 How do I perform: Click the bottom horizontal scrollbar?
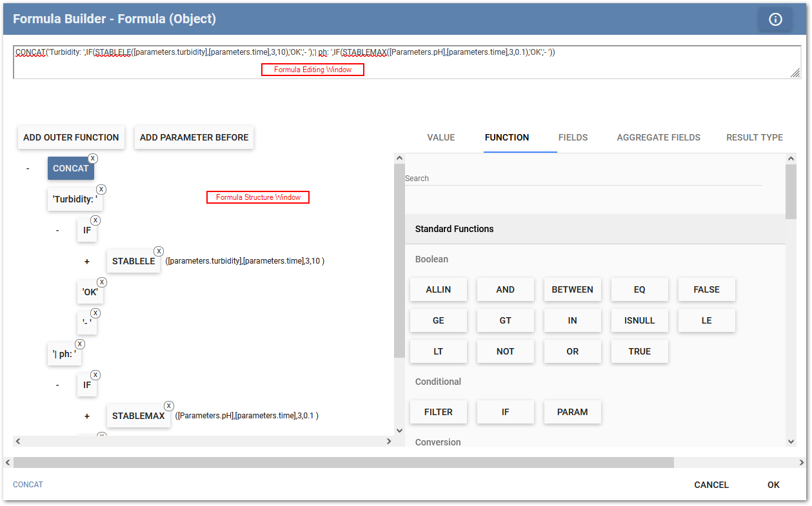tap(343, 462)
